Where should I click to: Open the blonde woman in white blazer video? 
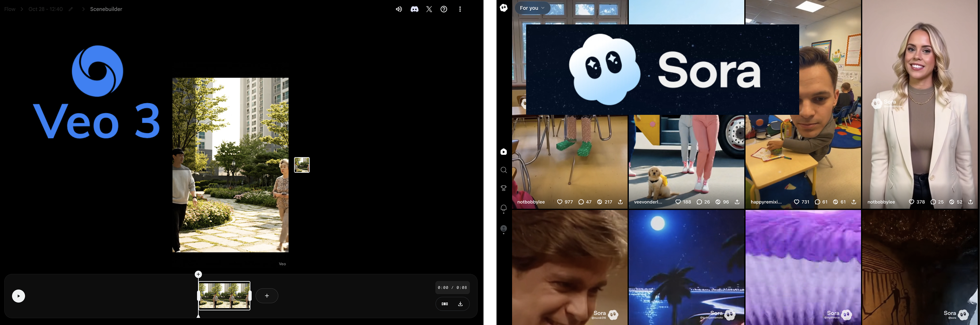point(920,104)
